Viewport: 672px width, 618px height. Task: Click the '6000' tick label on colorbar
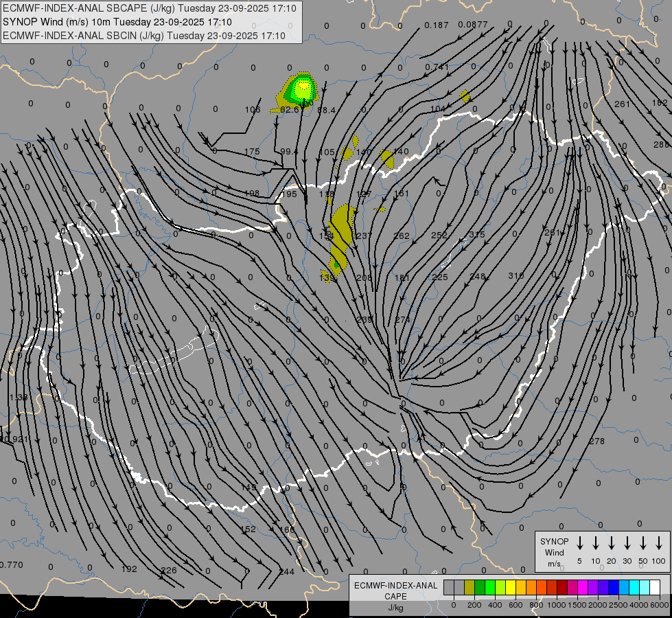(660, 605)
